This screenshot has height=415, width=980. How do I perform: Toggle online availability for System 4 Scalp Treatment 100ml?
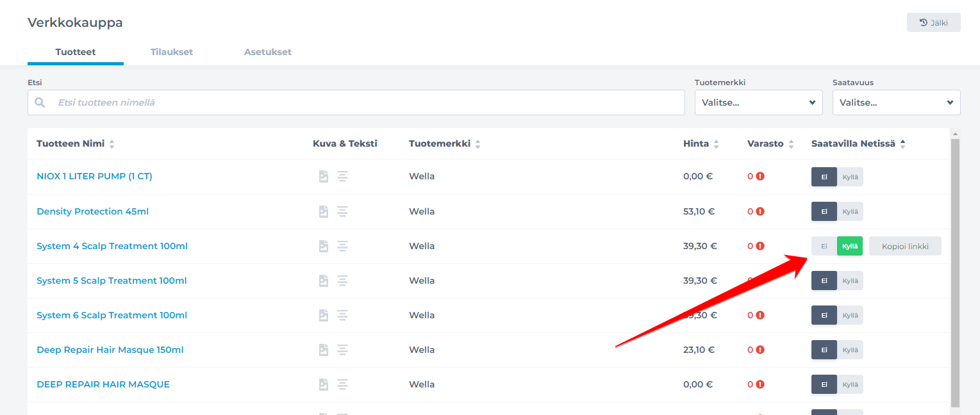click(837, 246)
